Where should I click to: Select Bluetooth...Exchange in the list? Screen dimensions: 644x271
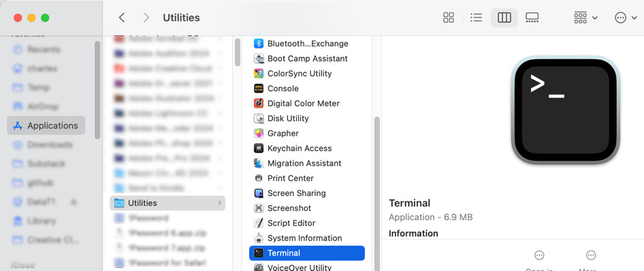(x=307, y=44)
